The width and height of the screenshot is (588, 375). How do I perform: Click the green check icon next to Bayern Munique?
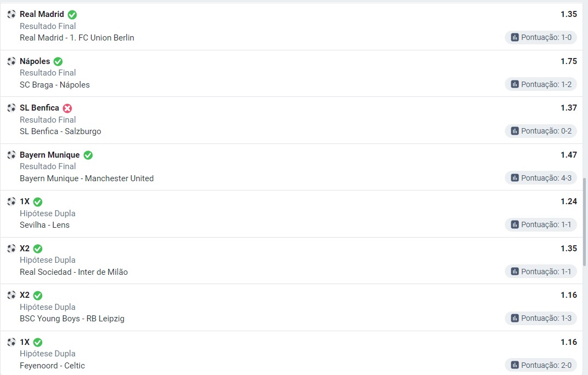pyautogui.click(x=88, y=155)
